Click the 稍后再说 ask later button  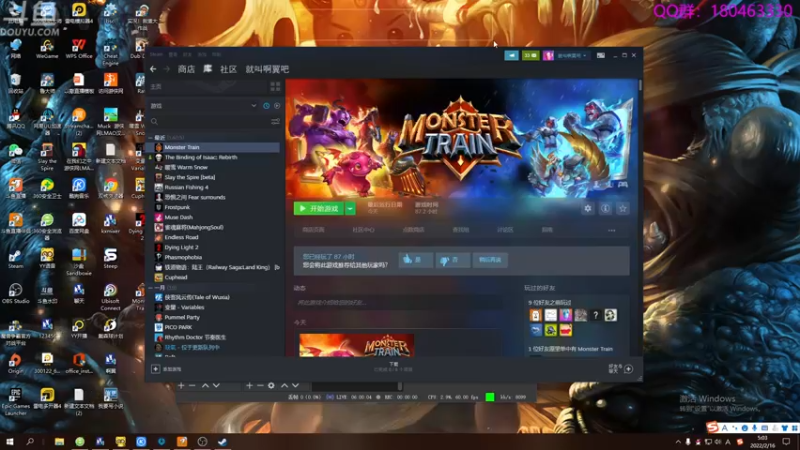[490, 260]
